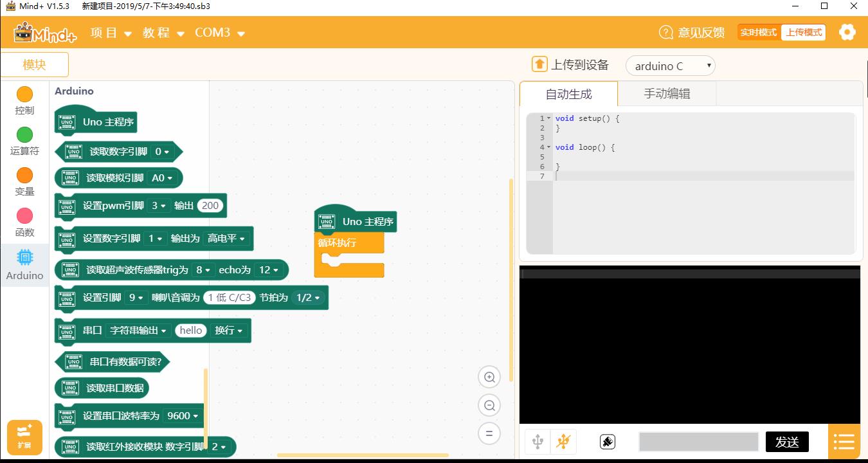Click the orange USB disconnect icon
Image resolution: width=868 pixels, height=463 pixels.
563,442
